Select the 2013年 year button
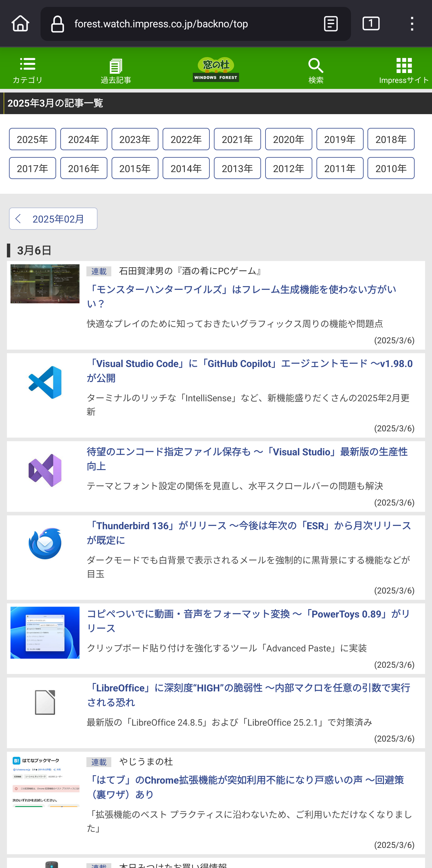This screenshot has width=432, height=868. click(237, 168)
